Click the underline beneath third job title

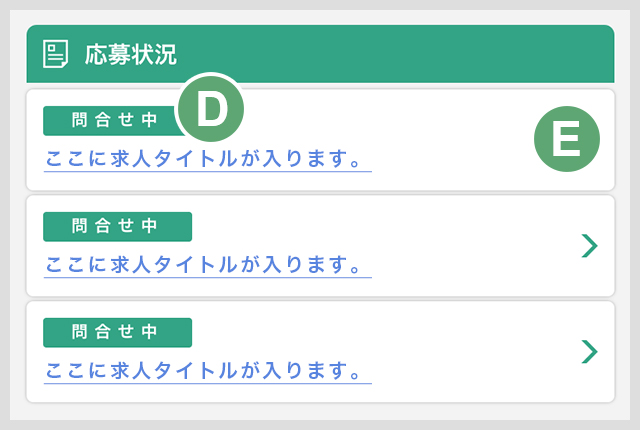point(208,383)
